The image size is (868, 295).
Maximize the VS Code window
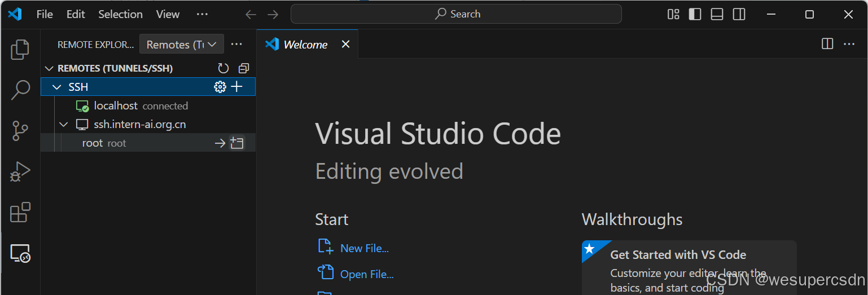(x=809, y=15)
